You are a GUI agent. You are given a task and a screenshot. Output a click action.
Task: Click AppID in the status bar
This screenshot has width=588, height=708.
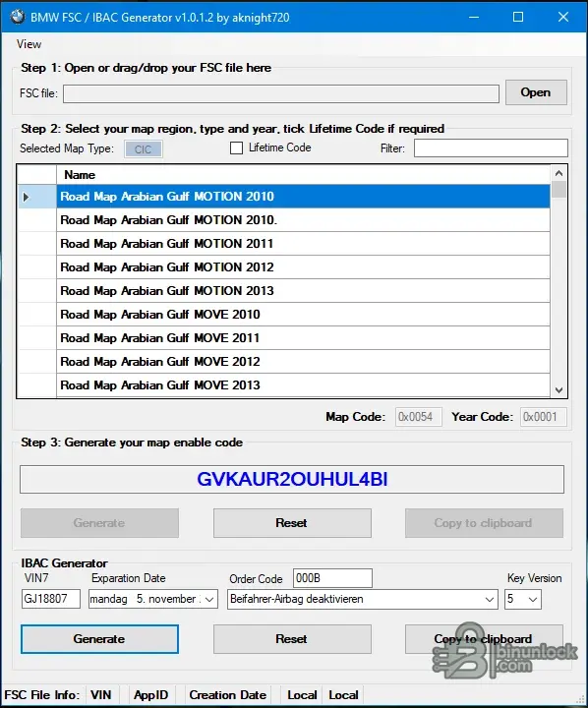point(150,695)
